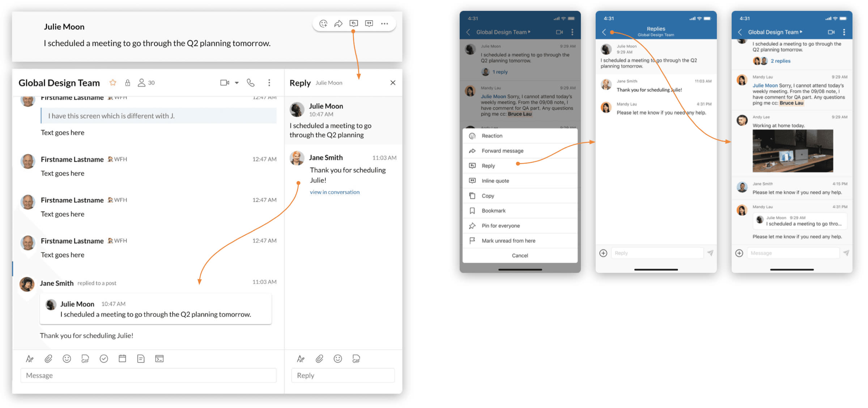
Task: Open GIF picker in the Reply panel toolbar
Action: click(x=356, y=359)
